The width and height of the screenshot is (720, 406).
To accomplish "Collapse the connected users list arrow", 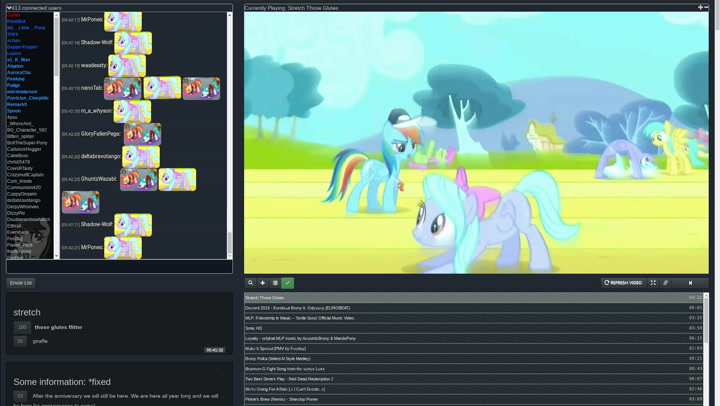I will click(x=9, y=8).
